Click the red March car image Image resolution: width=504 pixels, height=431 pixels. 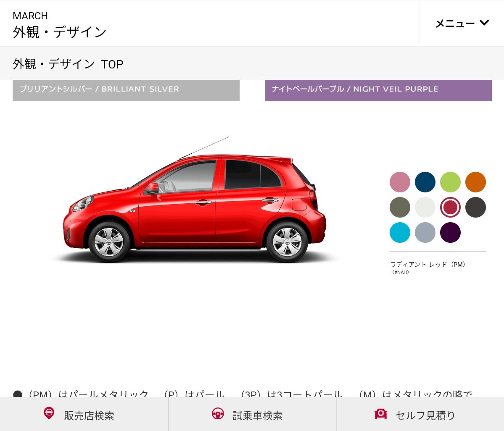point(195,201)
